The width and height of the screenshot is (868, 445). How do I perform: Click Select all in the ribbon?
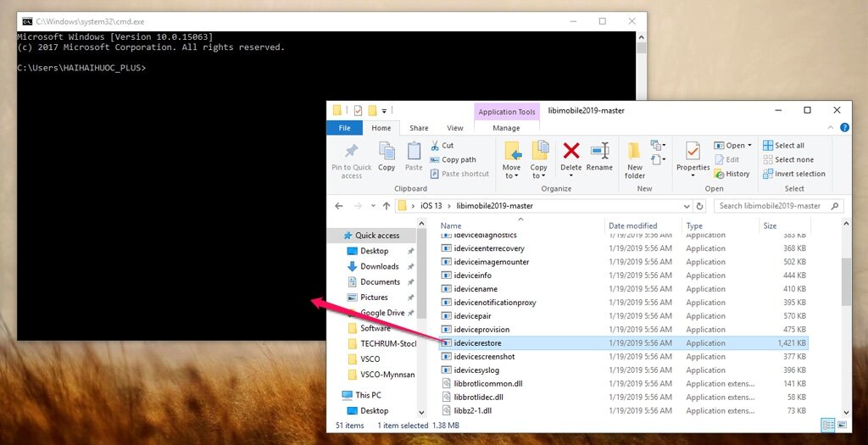pyautogui.click(x=783, y=145)
